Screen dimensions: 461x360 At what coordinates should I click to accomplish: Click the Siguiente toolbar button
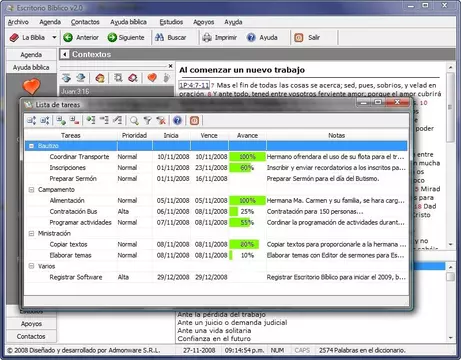[x=126, y=38]
